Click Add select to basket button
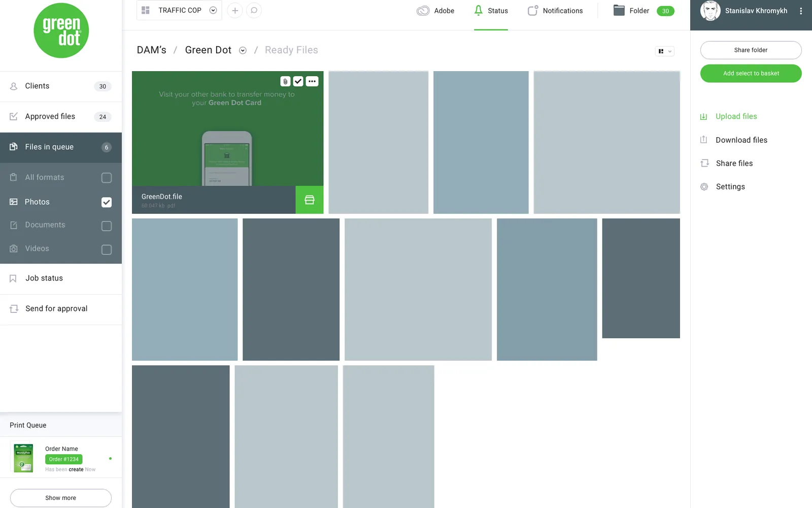The image size is (812, 508). point(751,74)
